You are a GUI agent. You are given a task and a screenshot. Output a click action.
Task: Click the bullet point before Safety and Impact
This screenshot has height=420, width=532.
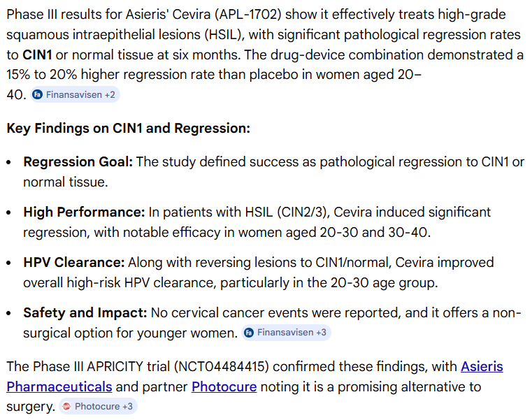[8, 312]
